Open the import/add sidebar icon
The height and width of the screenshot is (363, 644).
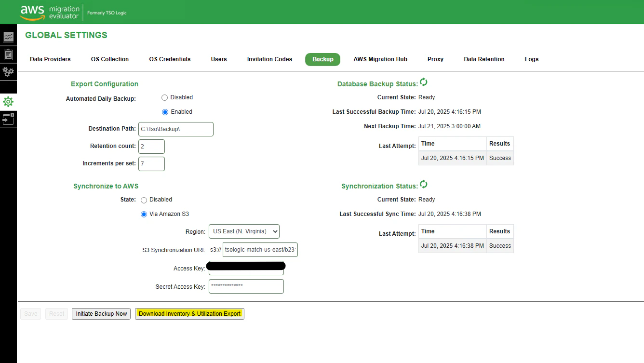point(8,119)
